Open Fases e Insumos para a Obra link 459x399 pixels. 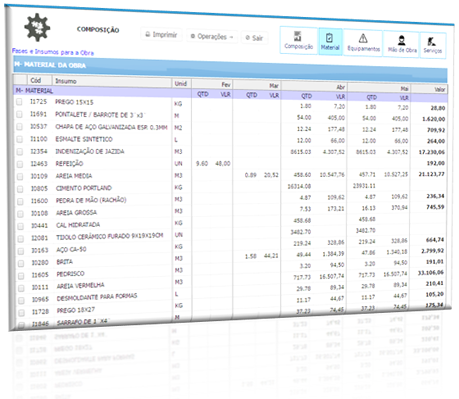(53, 52)
